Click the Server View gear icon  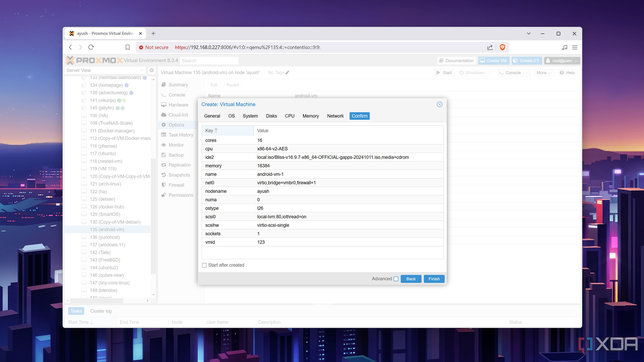pyautogui.click(x=151, y=70)
